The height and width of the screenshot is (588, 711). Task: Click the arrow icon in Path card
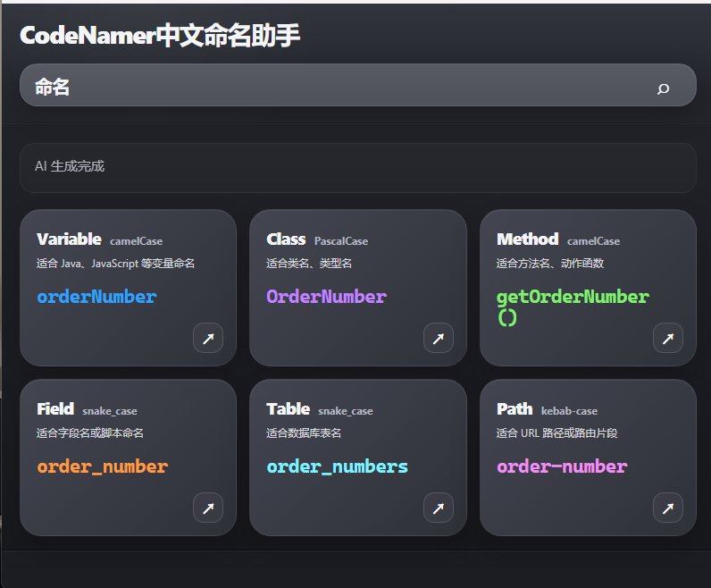(x=667, y=508)
